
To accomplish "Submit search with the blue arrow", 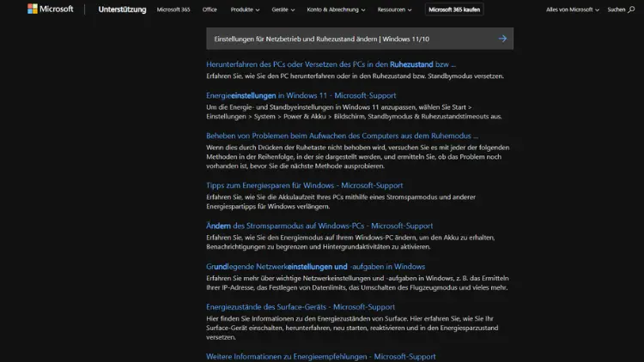I will click(x=502, y=39).
